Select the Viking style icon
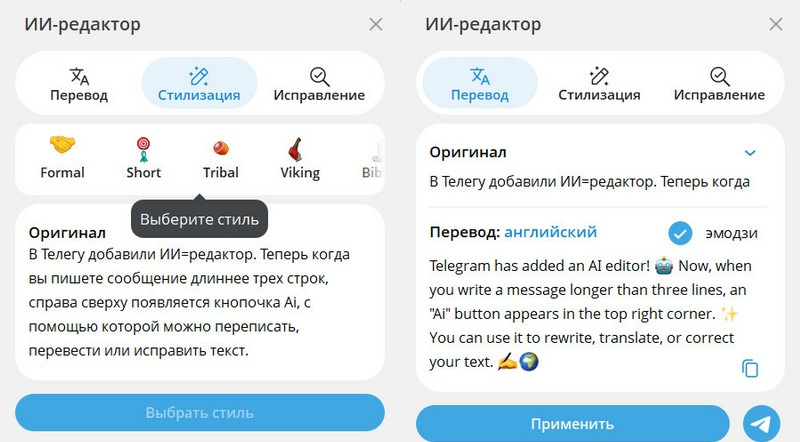The width and height of the screenshot is (800, 442). pos(299,156)
